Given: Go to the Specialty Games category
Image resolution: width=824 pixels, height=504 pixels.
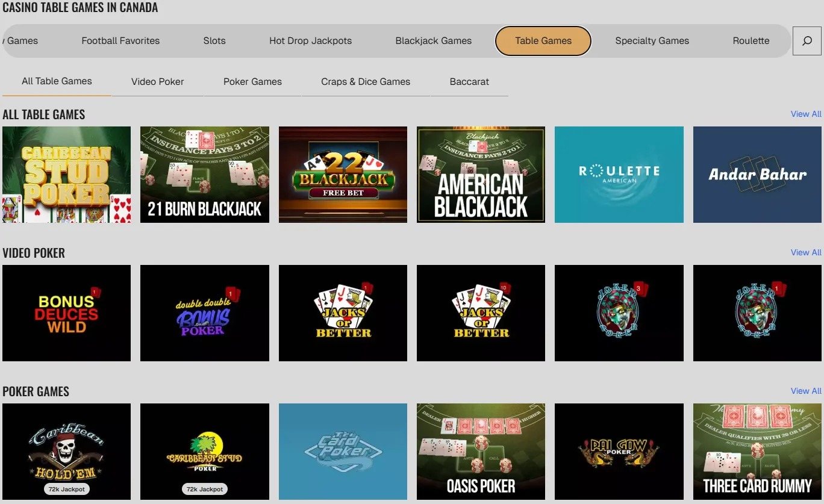Looking at the screenshot, I should (x=652, y=41).
